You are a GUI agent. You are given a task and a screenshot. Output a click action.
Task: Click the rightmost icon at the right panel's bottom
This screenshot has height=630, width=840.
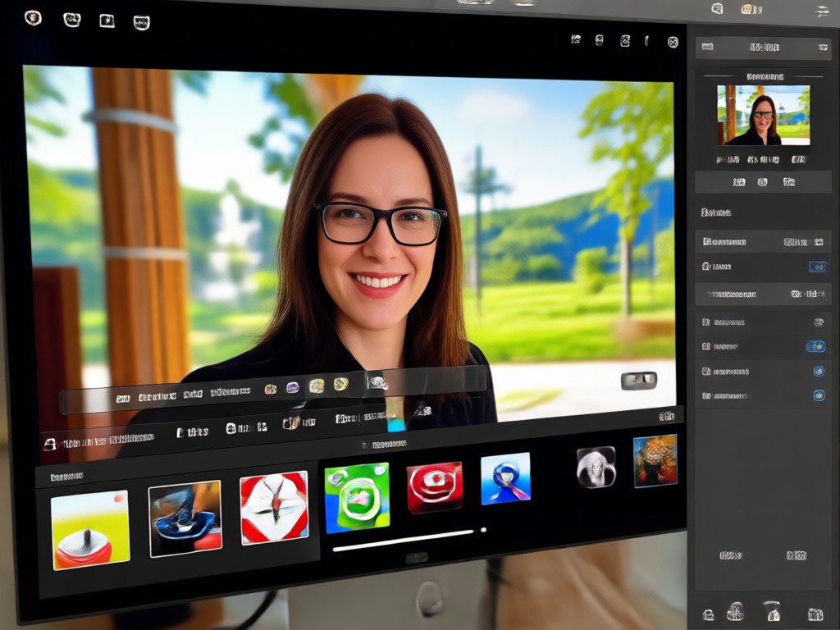(815, 614)
